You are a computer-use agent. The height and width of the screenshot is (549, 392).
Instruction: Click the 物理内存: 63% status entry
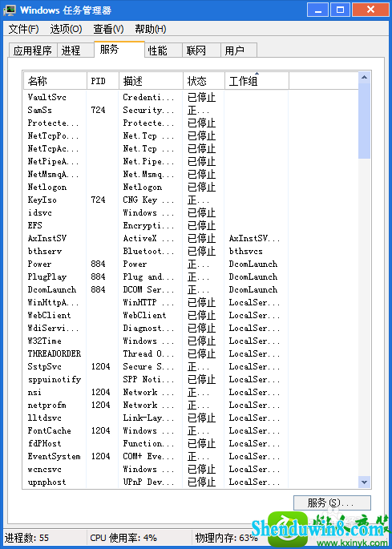point(227,538)
